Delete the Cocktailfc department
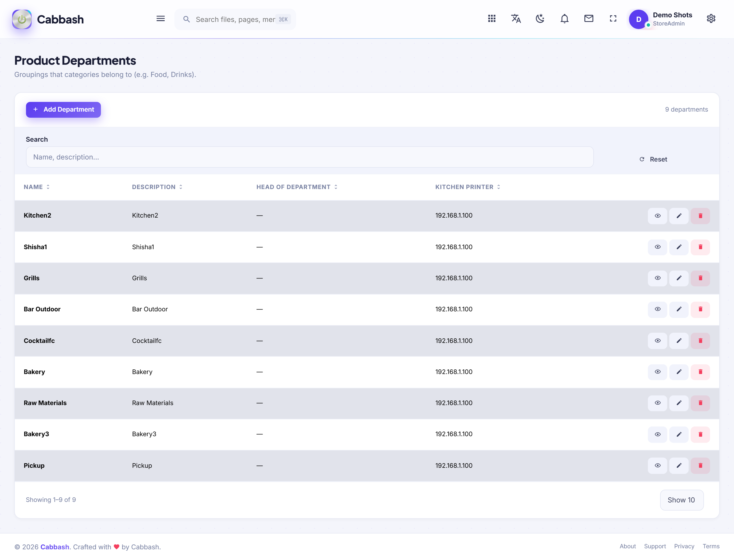The width and height of the screenshot is (734, 560). click(700, 341)
